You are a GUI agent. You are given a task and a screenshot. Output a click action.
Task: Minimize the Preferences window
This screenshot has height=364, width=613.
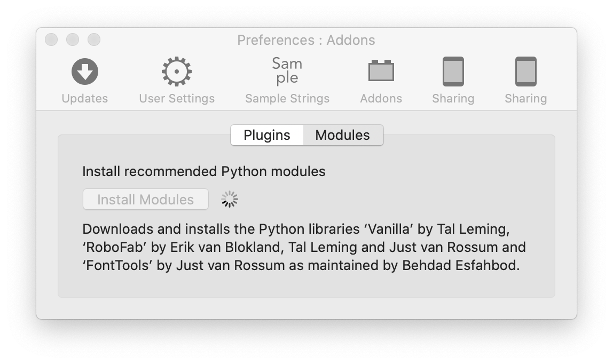(x=73, y=39)
